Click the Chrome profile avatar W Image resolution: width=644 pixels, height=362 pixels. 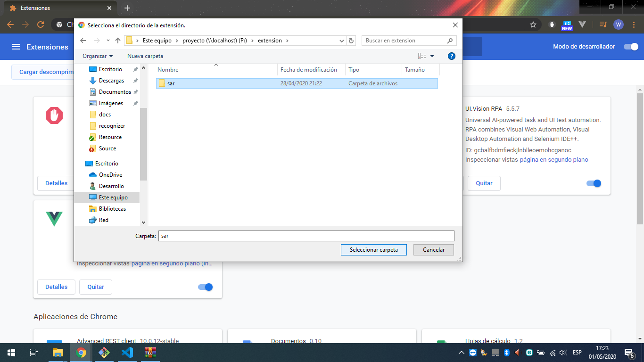click(619, 25)
